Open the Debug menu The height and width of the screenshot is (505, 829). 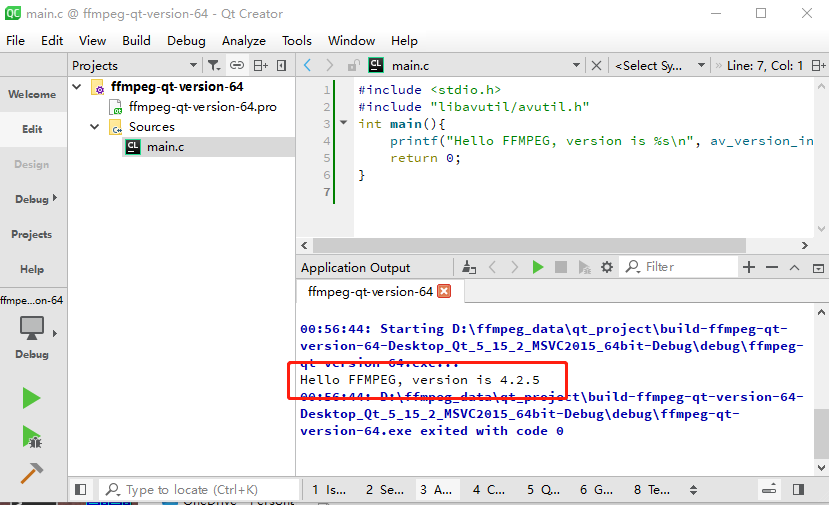click(x=186, y=41)
